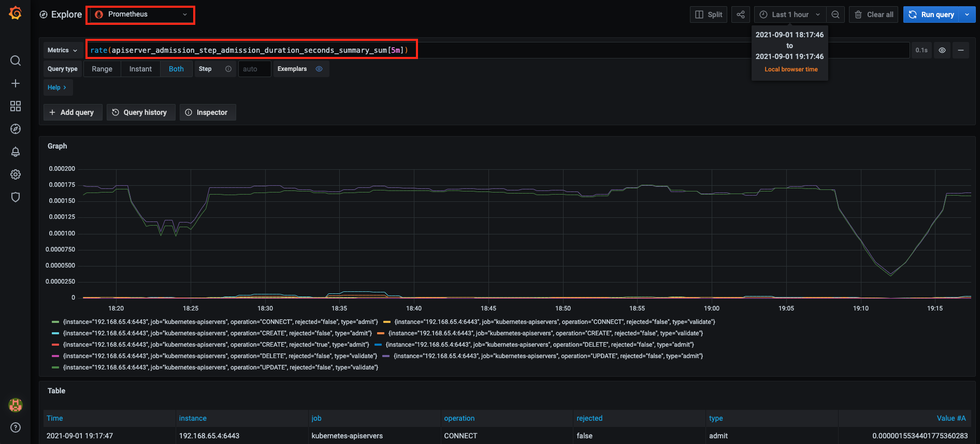Open the Last 1 hour time picker
Screen dimensions: 980x444
click(x=789, y=14)
